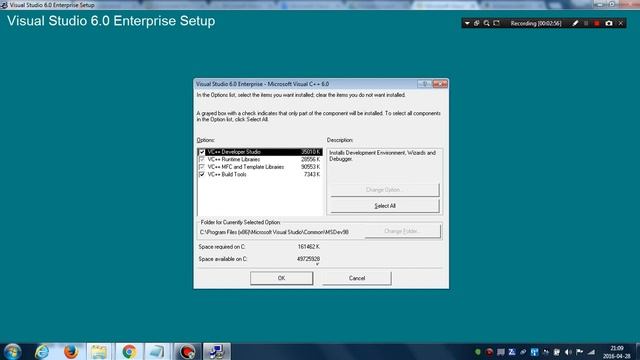Close the Visual C++ 6.0 dialog
This screenshot has width=640, height=360.
(x=440, y=84)
